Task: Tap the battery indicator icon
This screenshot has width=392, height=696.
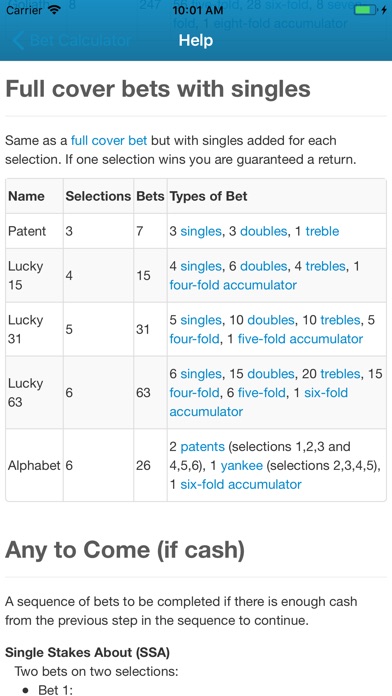Action: pos(365,9)
